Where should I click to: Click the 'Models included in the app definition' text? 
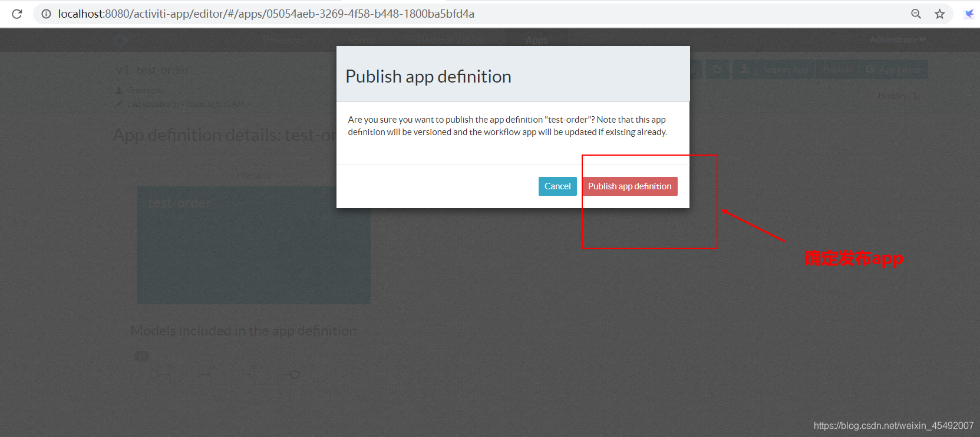point(243,331)
